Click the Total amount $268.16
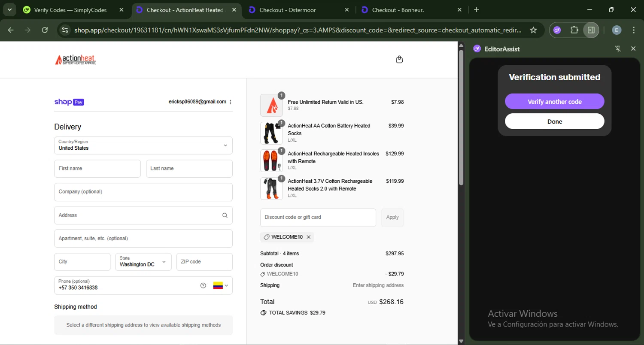Image resolution: width=644 pixels, height=345 pixels. tap(391, 302)
